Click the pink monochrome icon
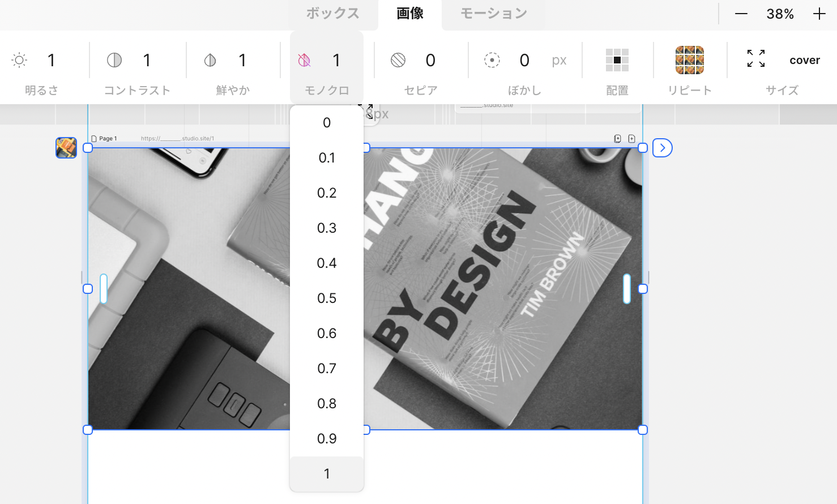Viewport: 837px width, 504px height. click(304, 60)
